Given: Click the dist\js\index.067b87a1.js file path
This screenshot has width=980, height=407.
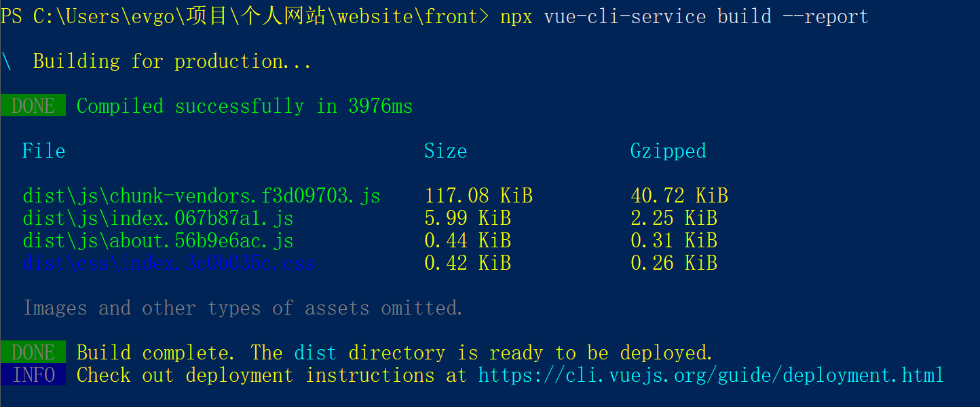Looking at the screenshot, I should click(157, 219).
